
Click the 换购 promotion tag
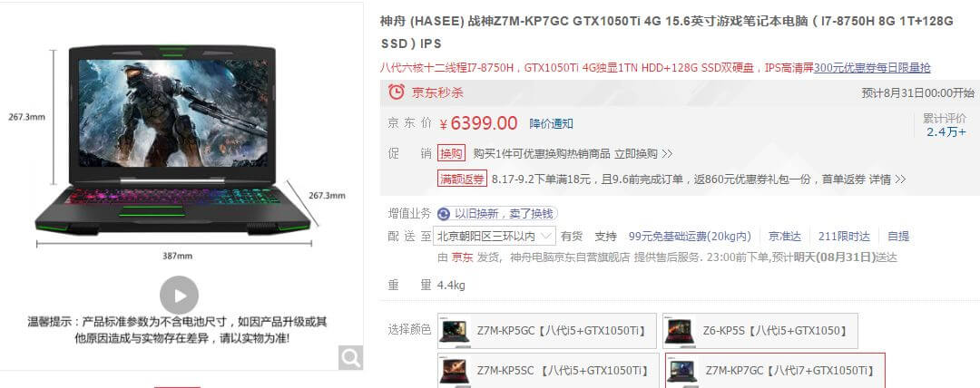(452, 154)
